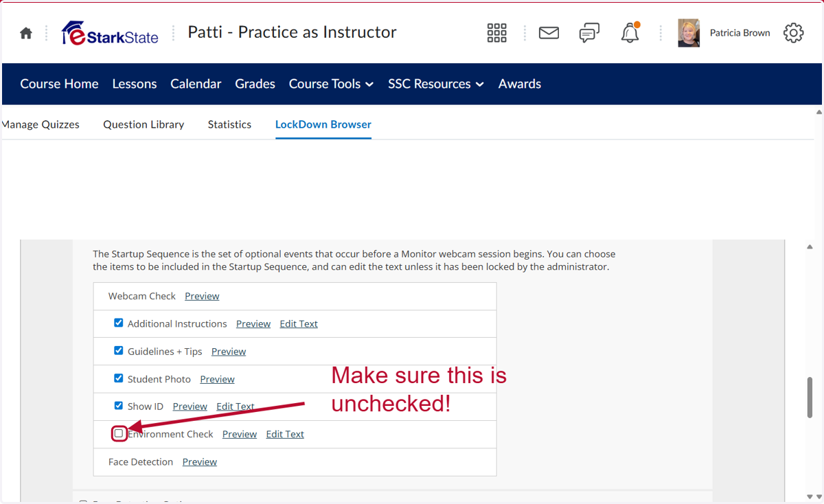Click the outer scrollbar up arrow

818,111
